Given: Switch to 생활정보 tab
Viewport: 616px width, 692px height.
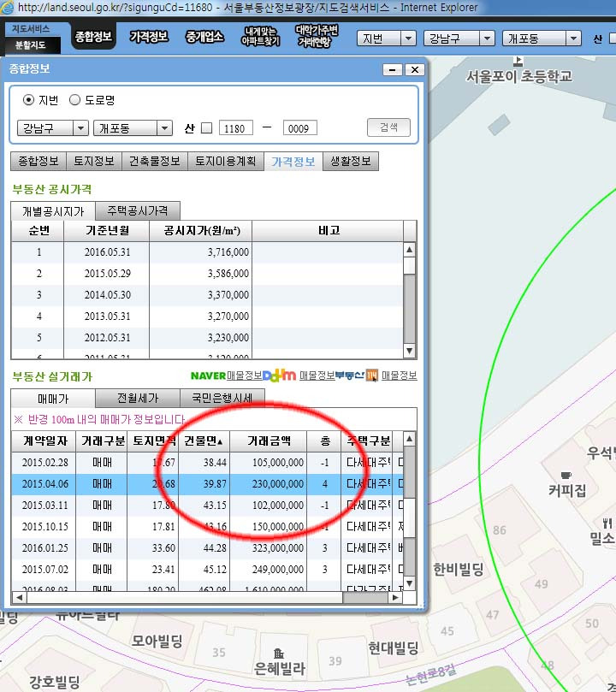Looking at the screenshot, I should (x=351, y=161).
